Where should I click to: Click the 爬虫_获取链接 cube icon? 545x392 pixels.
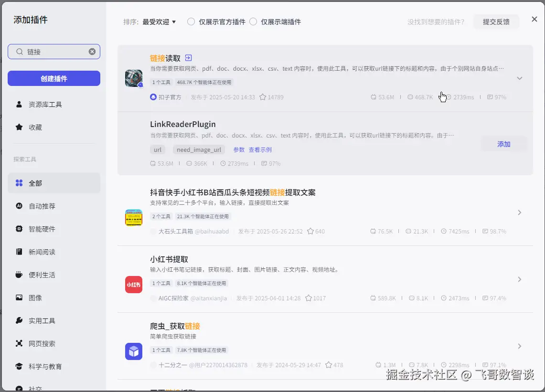[x=134, y=351]
